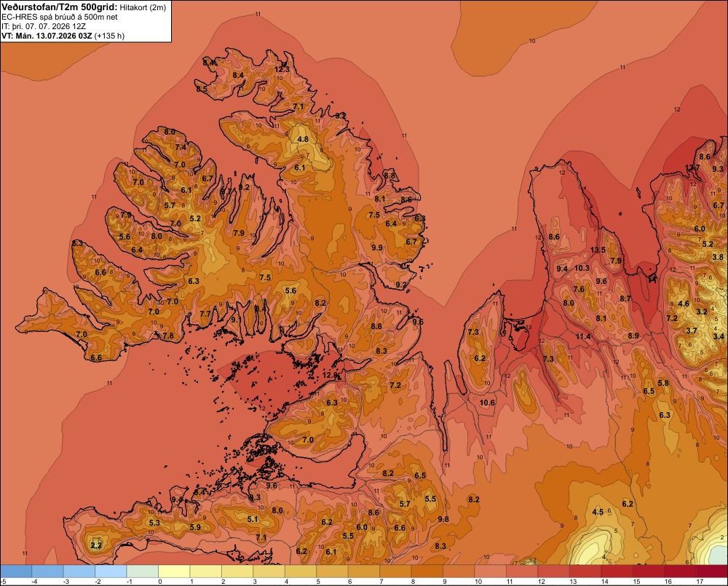Click the 9.8 temperature value

(443, 519)
